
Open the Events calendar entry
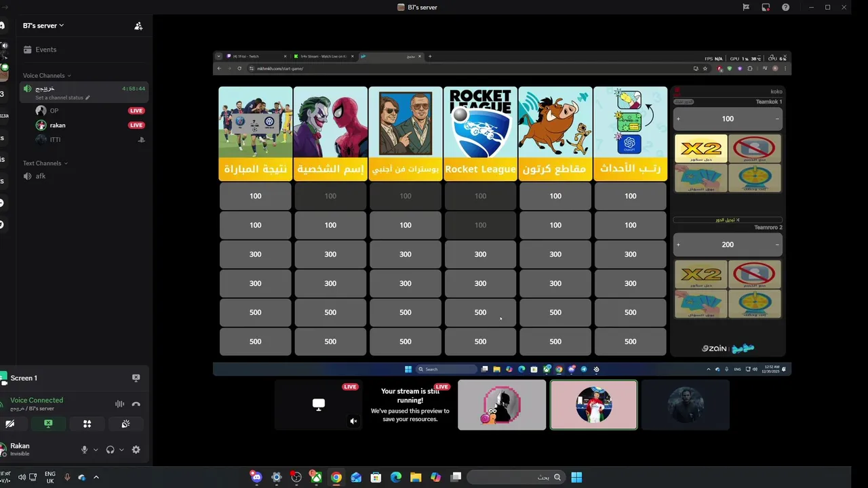pyautogui.click(x=84, y=49)
